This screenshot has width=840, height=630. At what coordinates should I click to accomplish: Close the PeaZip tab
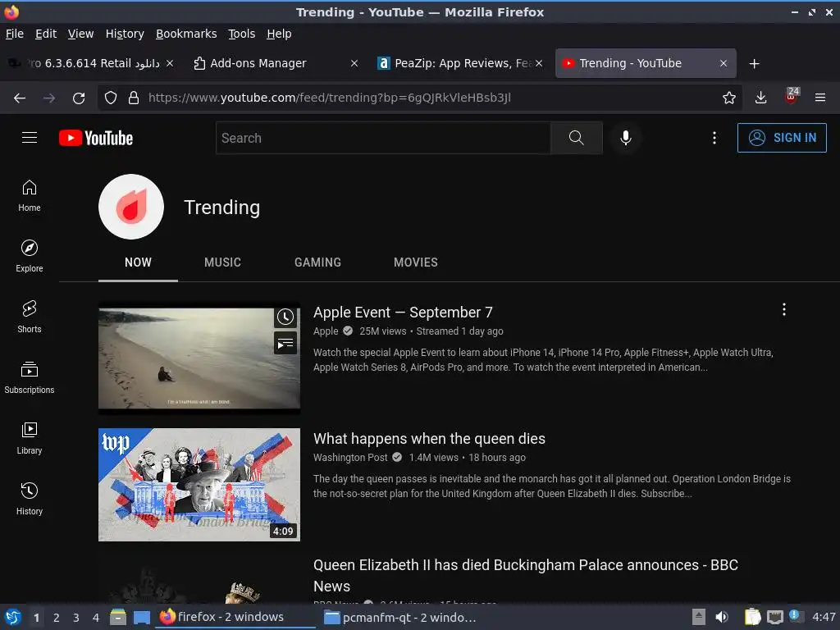539,63
